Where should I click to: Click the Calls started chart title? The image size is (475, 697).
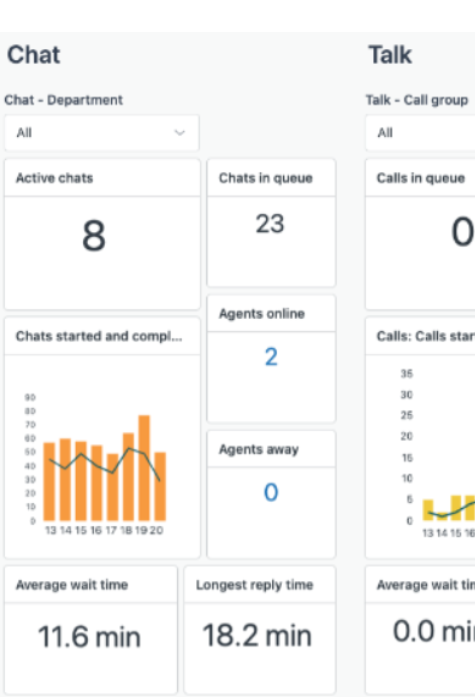(x=426, y=336)
